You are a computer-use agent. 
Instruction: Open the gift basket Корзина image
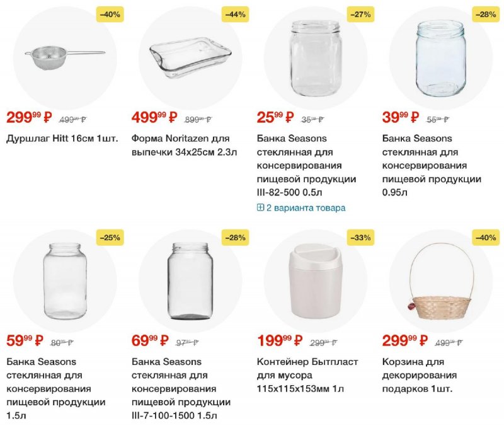click(x=440, y=281)
